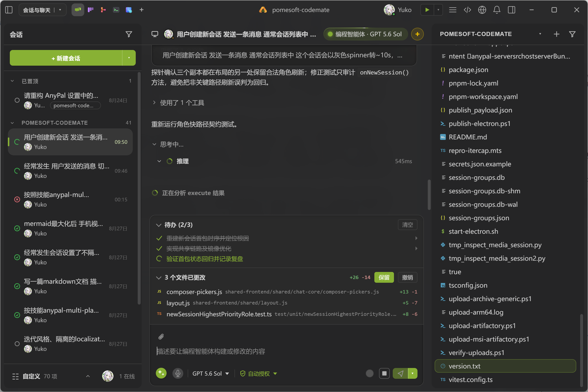This screenshot has width=588, height=392.
Task: Select version.txt in file explorer
Action: pyautogui.click(x=505, y=366)
